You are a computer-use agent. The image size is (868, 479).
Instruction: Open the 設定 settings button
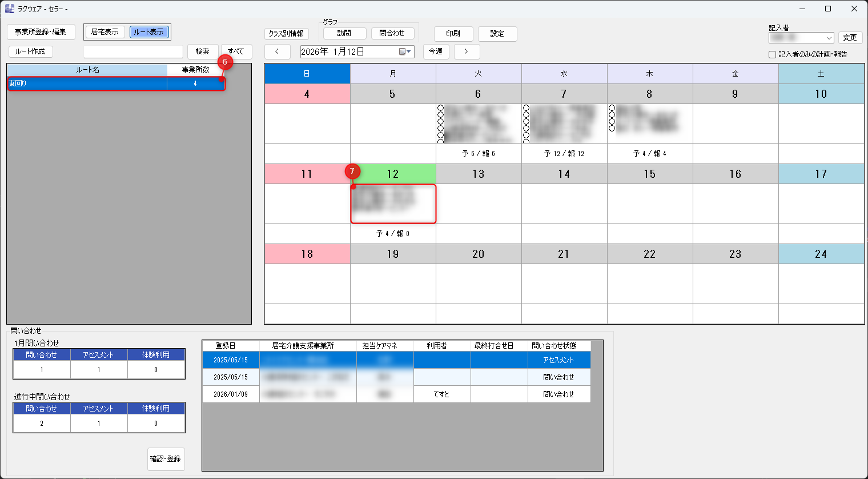[x=497, y=34]
